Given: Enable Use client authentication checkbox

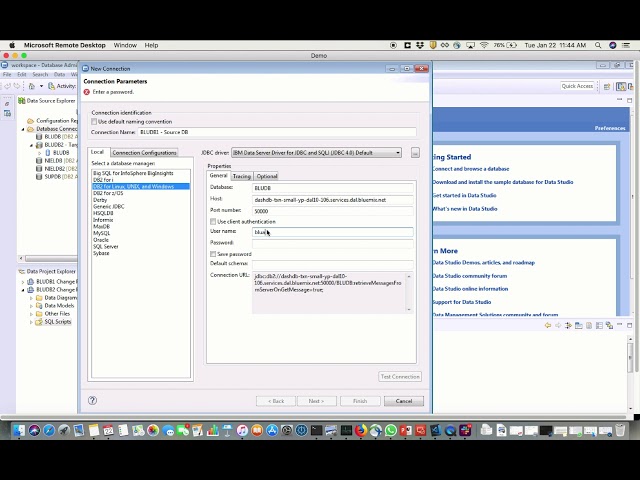Looking at the screenshot, I should (x=213, y=222).
